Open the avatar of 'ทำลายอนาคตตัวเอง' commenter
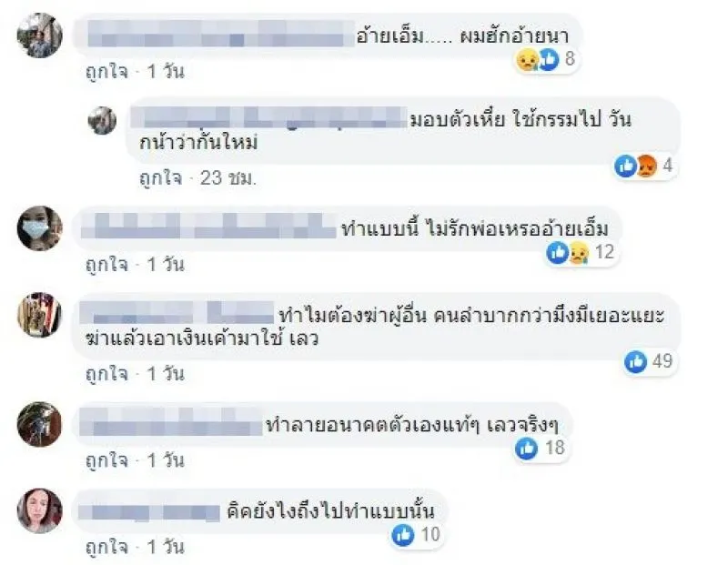The width and height of the screenshot is (728, 565). (39, 424)
